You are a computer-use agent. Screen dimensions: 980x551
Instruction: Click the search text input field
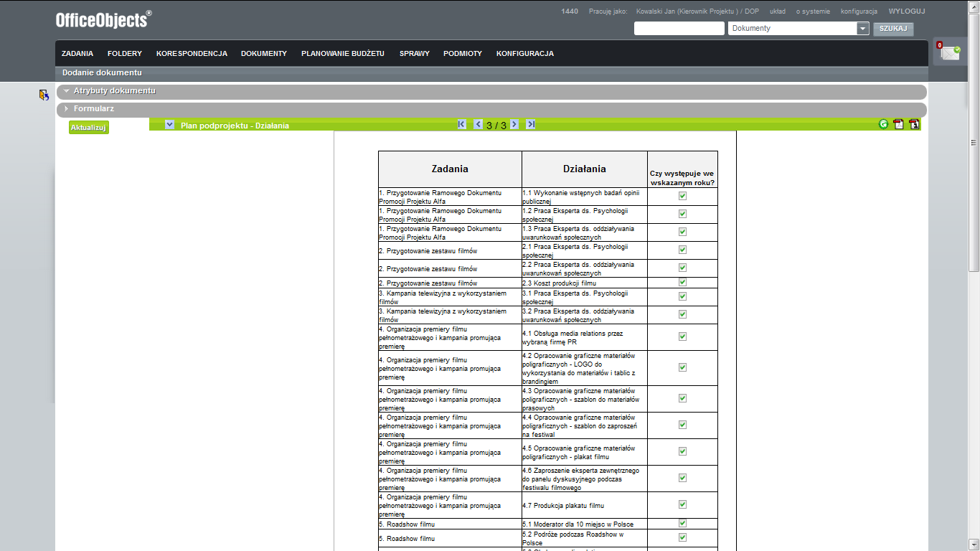(x=679, y=28)
